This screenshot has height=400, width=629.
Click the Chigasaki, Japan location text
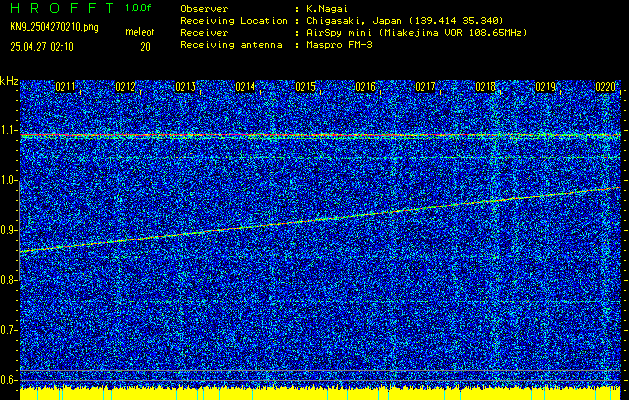(x=405, y=20)
